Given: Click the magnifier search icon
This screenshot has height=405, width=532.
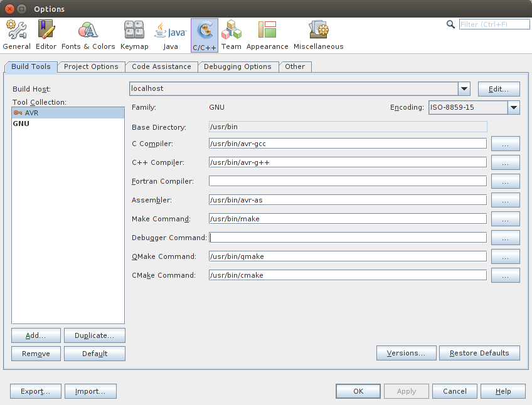Looking at the screenshot, I should click(x=450, y=24).
